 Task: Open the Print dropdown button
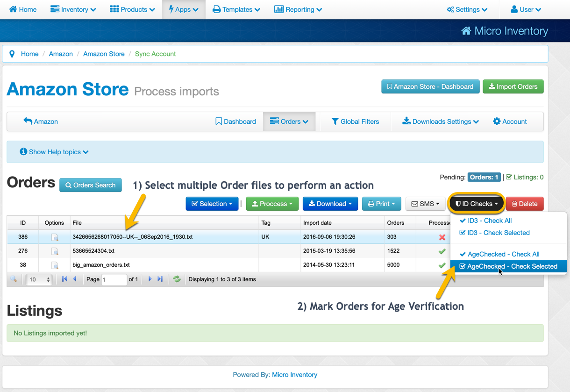pyautogui.click(x=382, y=204)
